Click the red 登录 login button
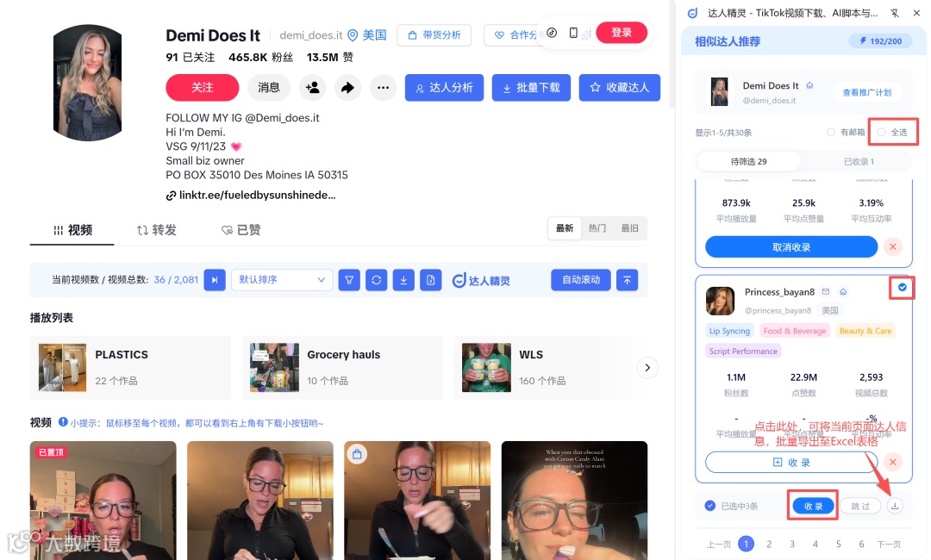This screenshot has height=560, width=931. tap(621, 33)
